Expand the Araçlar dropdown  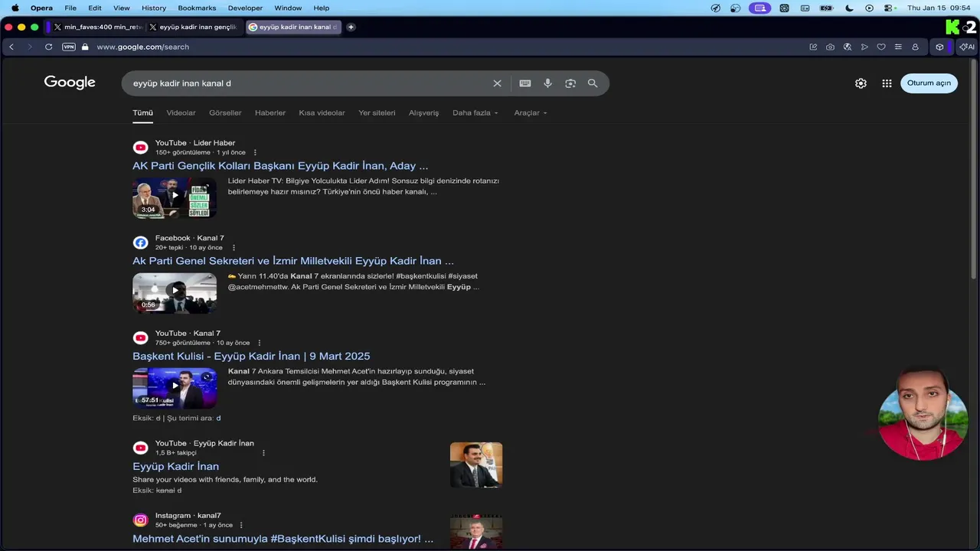[x=531, y=112]
